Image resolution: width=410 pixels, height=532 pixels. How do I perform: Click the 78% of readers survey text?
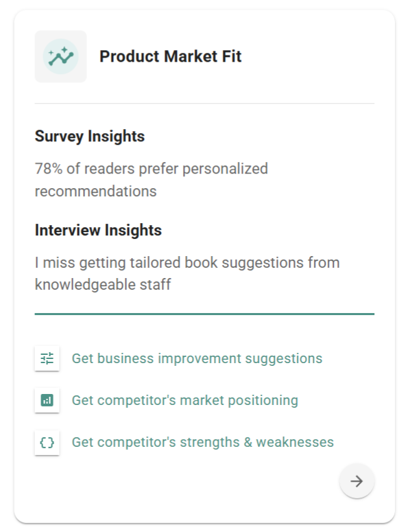[151, 180]
